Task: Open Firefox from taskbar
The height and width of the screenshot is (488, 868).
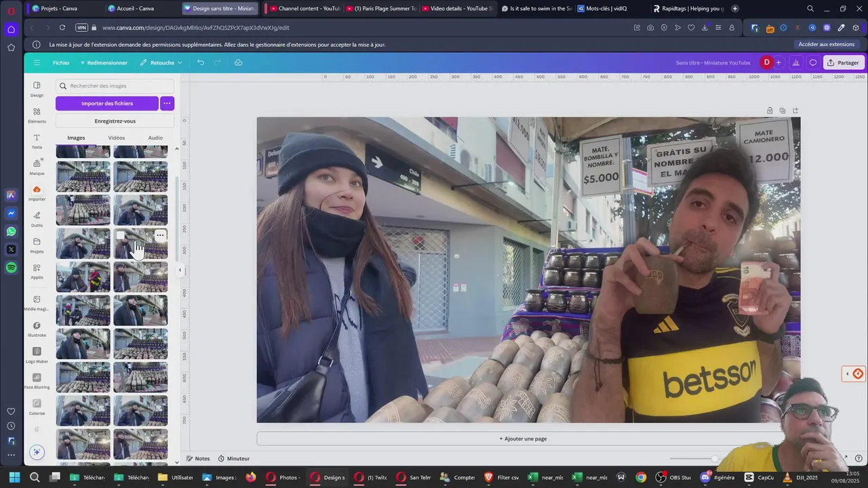Action: pyautogui.click(x=250, y=477)
